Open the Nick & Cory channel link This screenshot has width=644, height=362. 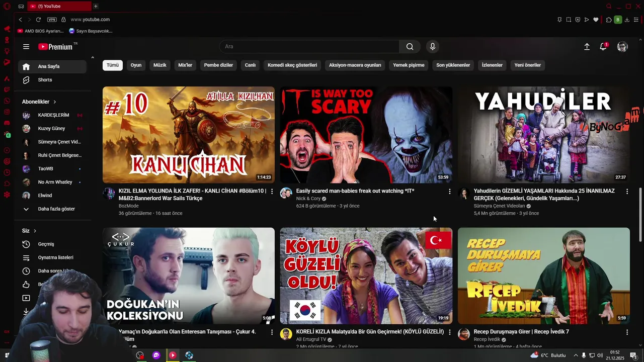pos(308,199)
